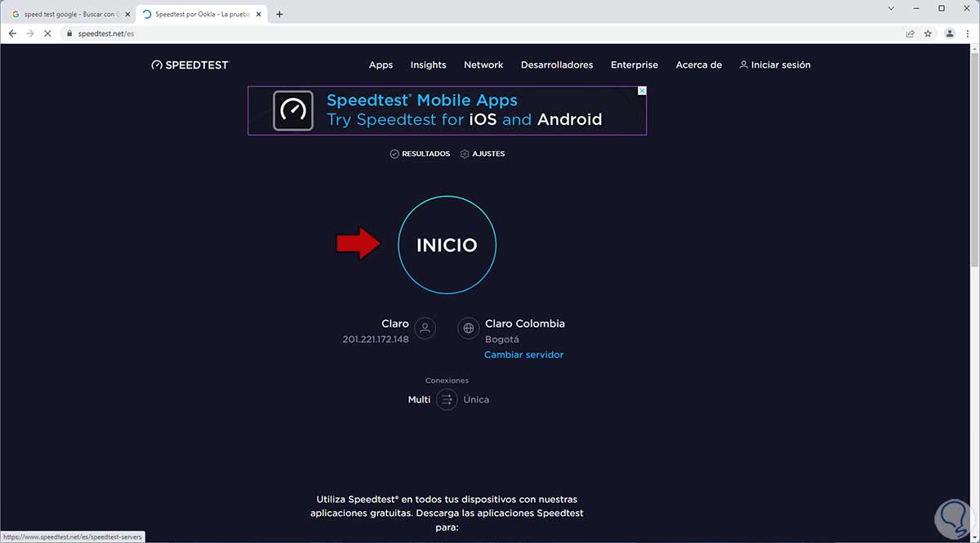Open a new browser tab
The width and height of the screenshot is (980, 543).
[x=279, y=14]
